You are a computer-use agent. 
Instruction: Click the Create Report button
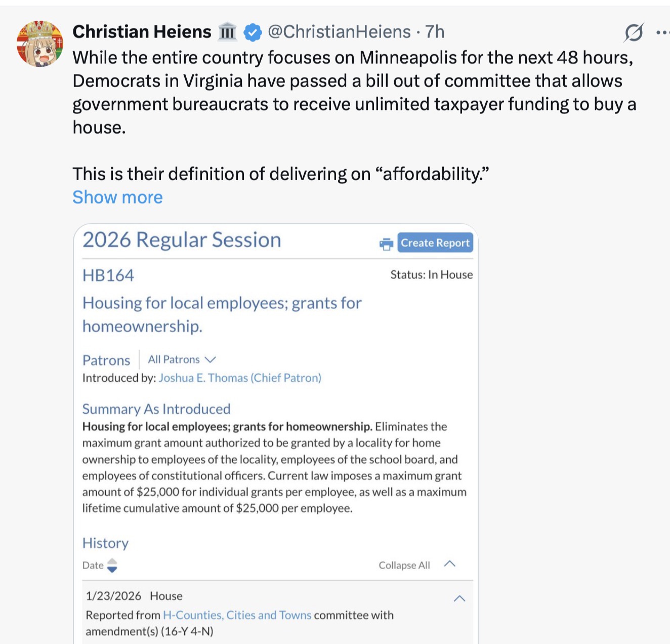(x=435, y=243)
